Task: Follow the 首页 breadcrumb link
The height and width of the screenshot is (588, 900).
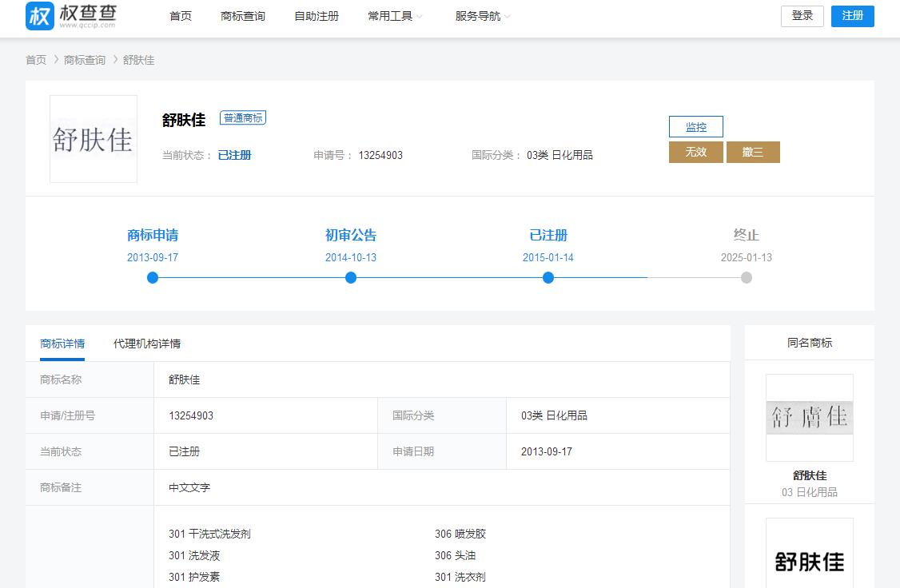Action: click(36, 60)
